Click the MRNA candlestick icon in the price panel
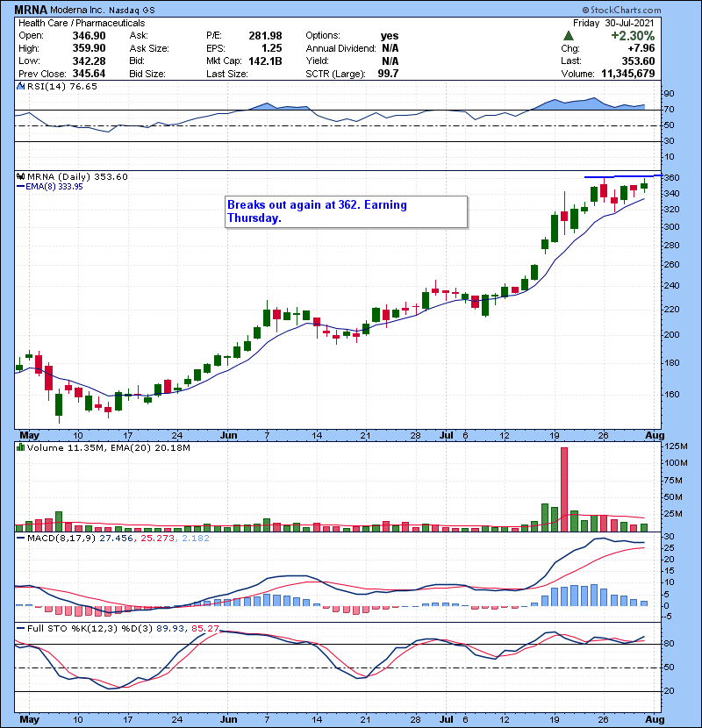The image size is (702, 728). 21,176
